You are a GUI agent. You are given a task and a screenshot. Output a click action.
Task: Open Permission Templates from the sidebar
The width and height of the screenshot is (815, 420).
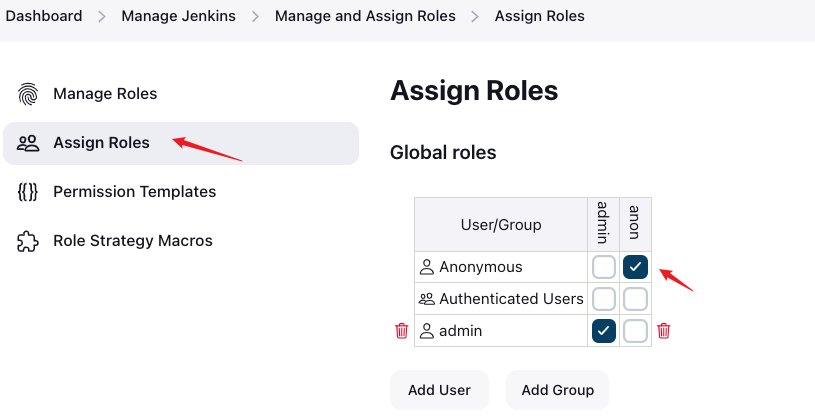(x=181, y=192)
